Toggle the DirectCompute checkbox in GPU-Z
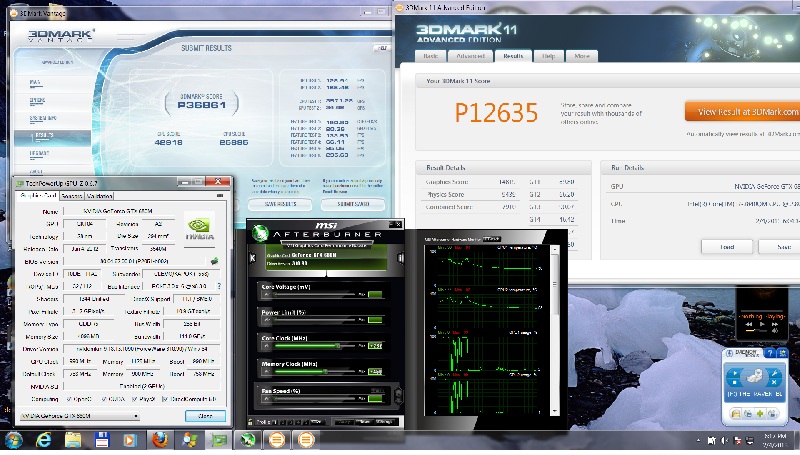The height and width of the screenshot is (455, 800). click(164, 399)
